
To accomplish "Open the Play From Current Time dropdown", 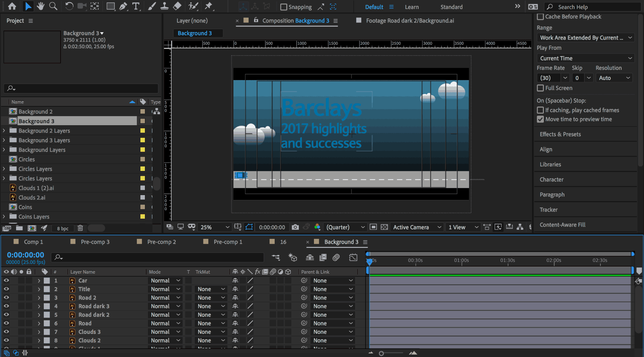I will (x=586, y=58).
